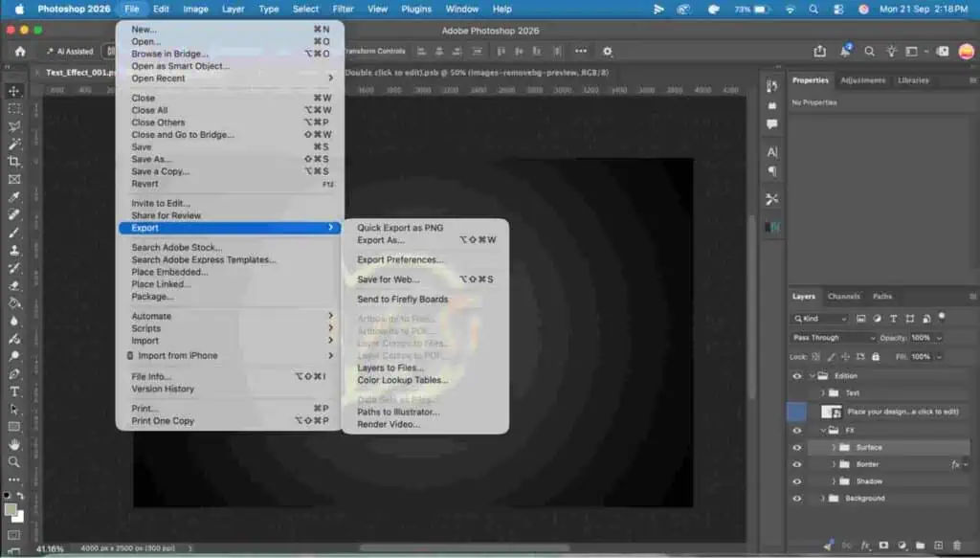The width and height of the screenshot is (980, 558).
Task: Select the Crop tool
Action: point(13,162)
